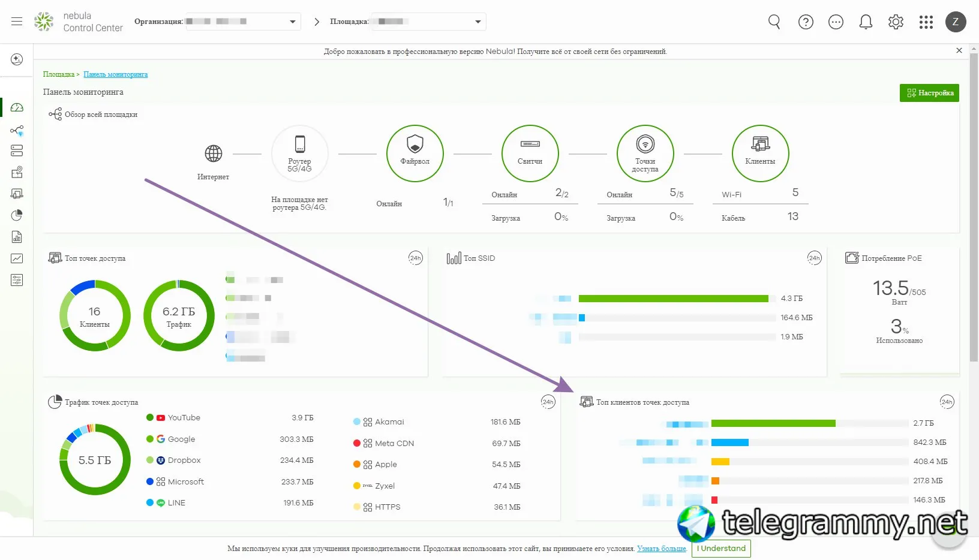Close the welcome banner
The image size is (979, 560).
(959, 50)
